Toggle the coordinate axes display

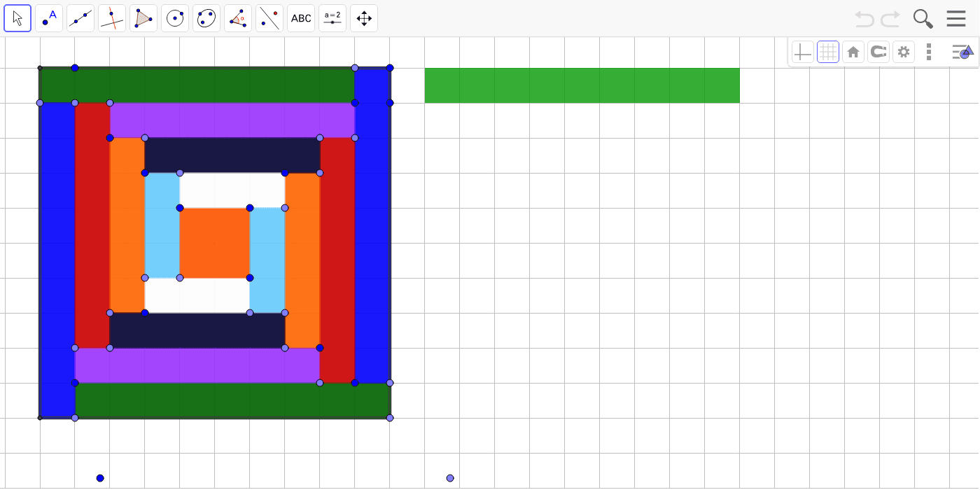point(803,52)
